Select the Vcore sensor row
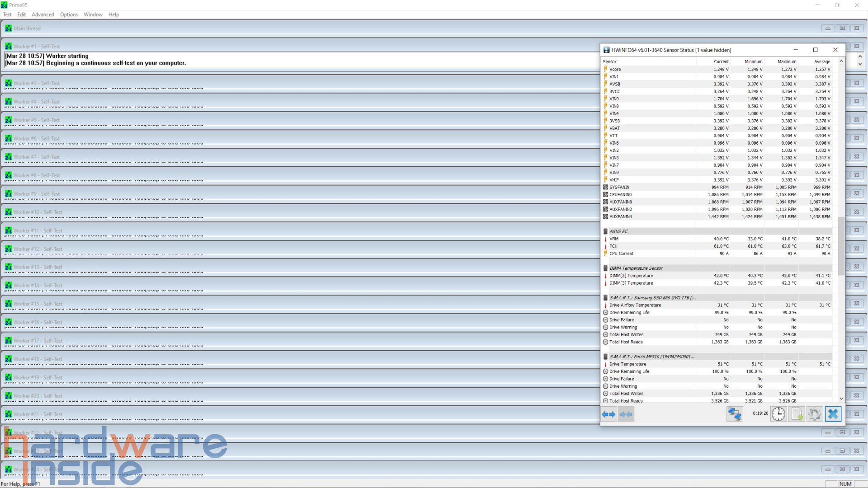 click(x=717, y=70)
